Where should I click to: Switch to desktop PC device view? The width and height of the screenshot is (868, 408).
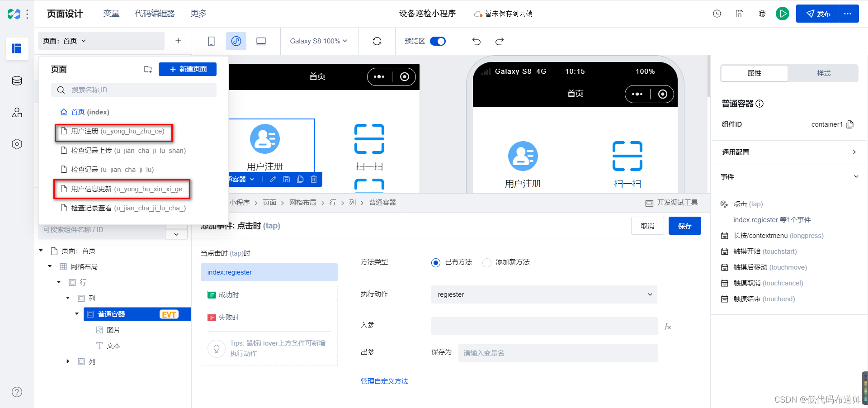[261, 41]
